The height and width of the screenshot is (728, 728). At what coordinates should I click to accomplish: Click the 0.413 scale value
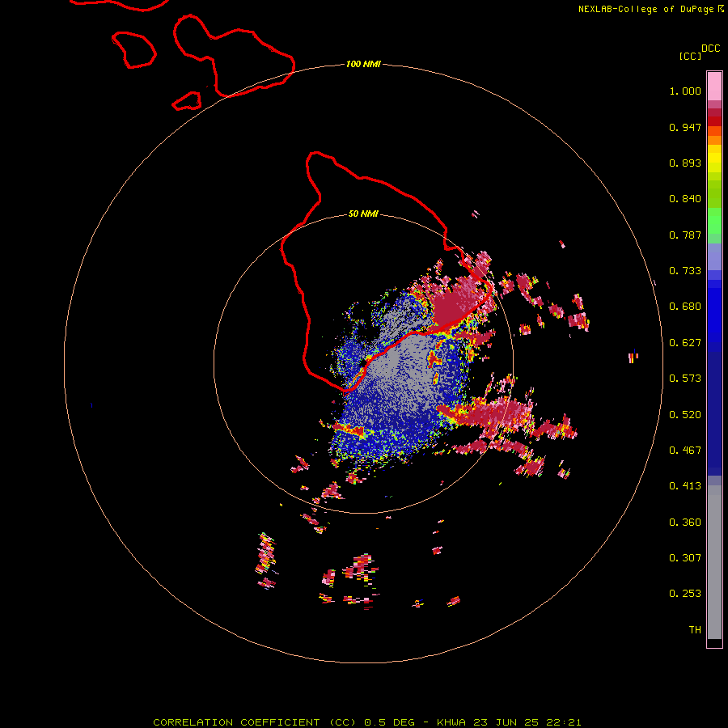pyautogui.click(x=685, y=486)
